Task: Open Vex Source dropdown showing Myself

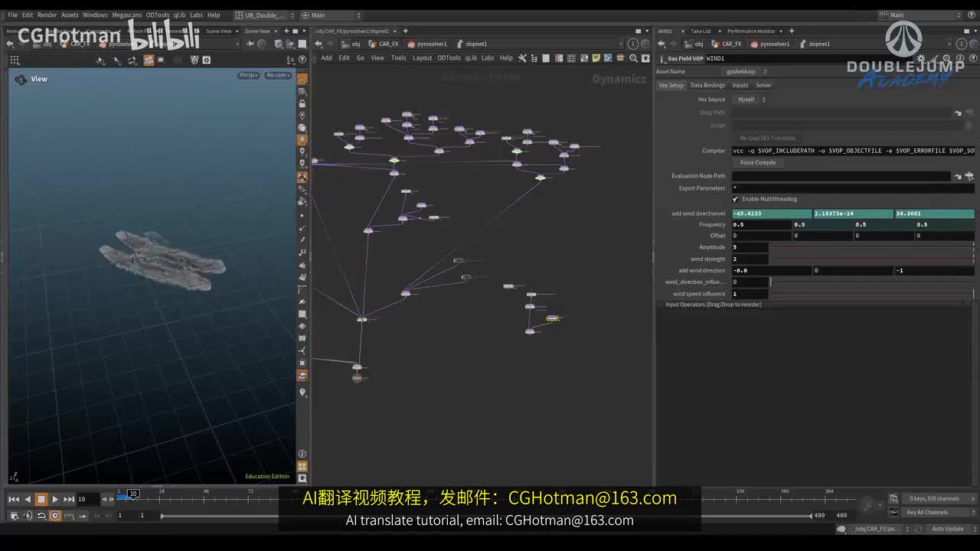Action: click(x=751, y=99)
